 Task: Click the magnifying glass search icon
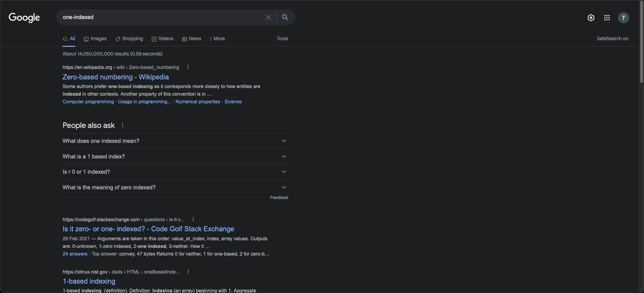click(285, 17)
